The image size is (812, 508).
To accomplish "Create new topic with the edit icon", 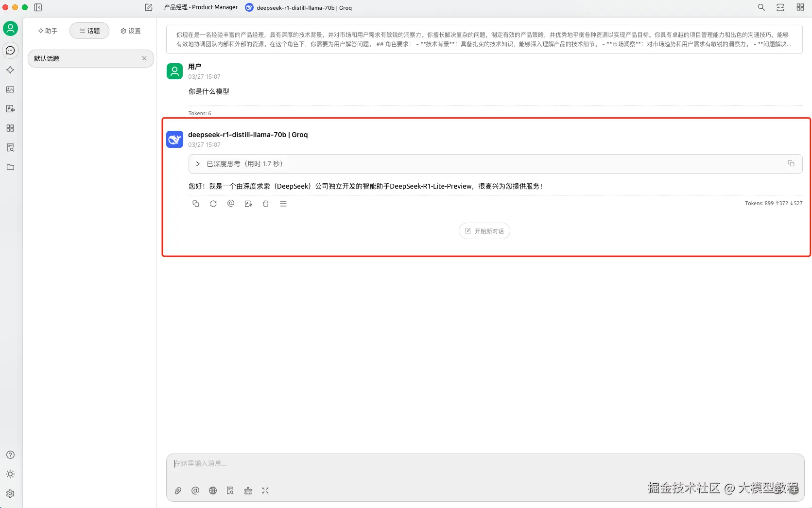I will 149,7.
